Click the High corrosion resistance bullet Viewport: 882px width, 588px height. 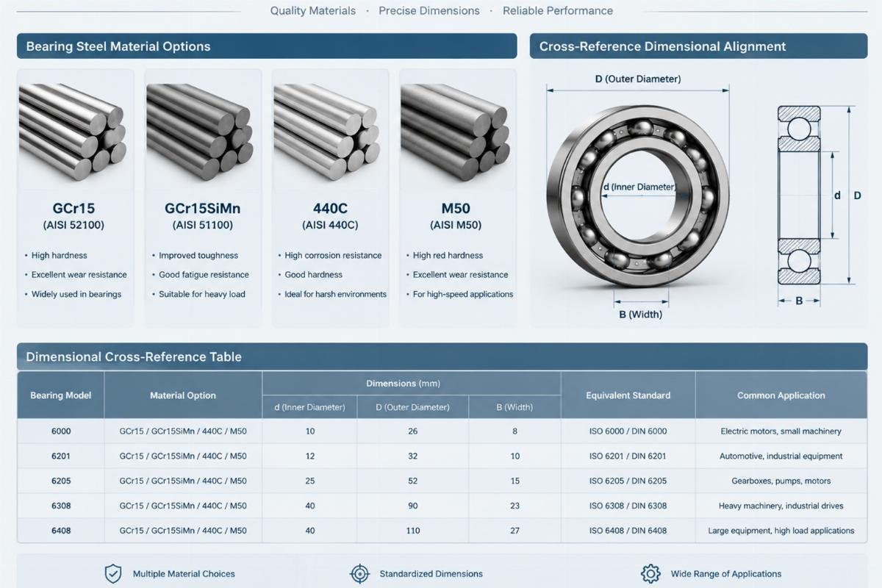click(333, 256)
